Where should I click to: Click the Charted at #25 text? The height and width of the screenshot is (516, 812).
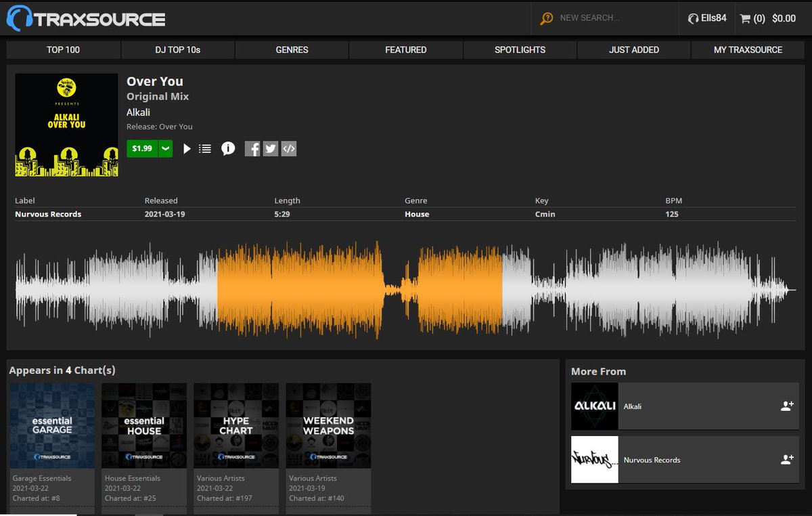point(131,498)
